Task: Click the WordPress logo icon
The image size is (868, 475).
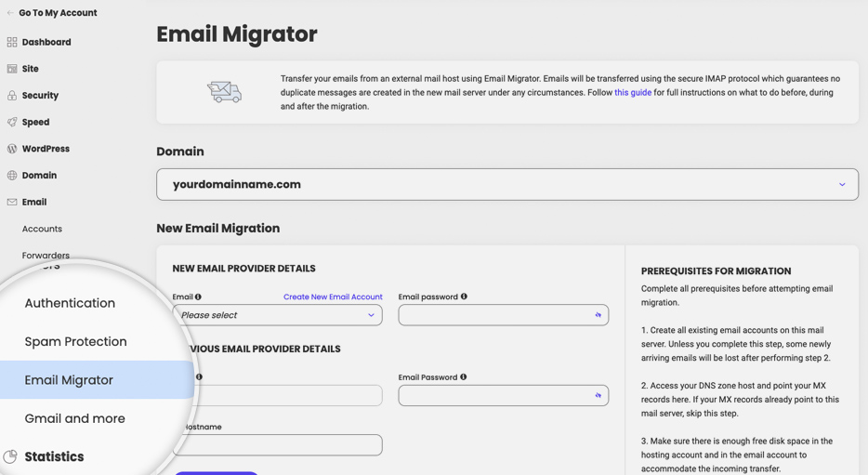Action: click(12, 149)
